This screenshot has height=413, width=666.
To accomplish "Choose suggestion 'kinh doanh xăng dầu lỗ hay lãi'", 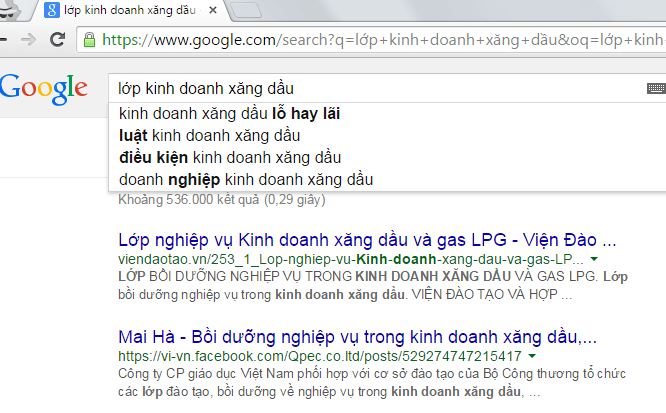I will coord(229,114).
